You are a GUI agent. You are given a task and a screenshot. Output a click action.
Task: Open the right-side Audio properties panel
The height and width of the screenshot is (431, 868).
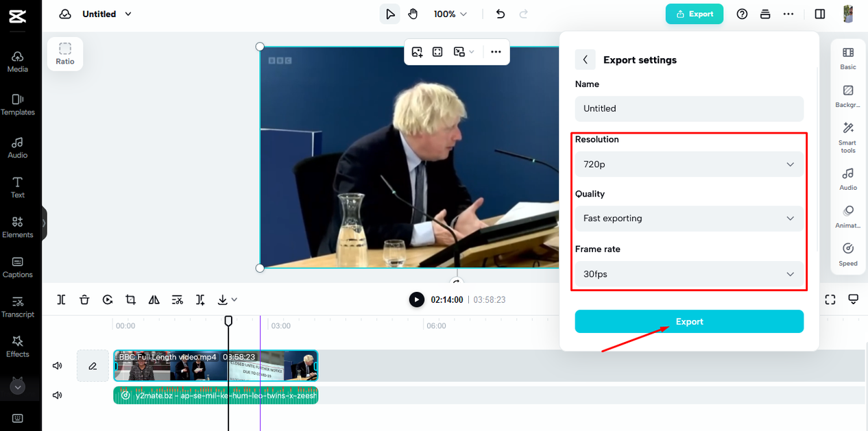click(x=848, y=179)
